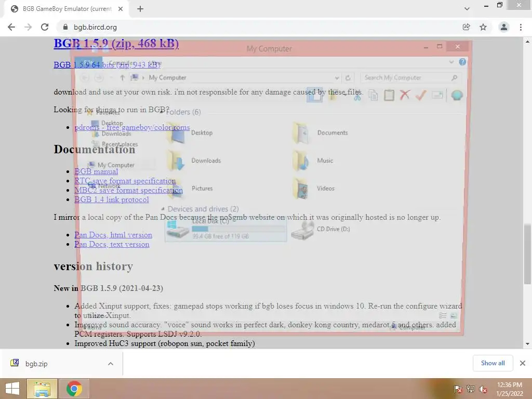
Task: Click the globe icon in My Computer toolbar
Action: click(457, 95)
